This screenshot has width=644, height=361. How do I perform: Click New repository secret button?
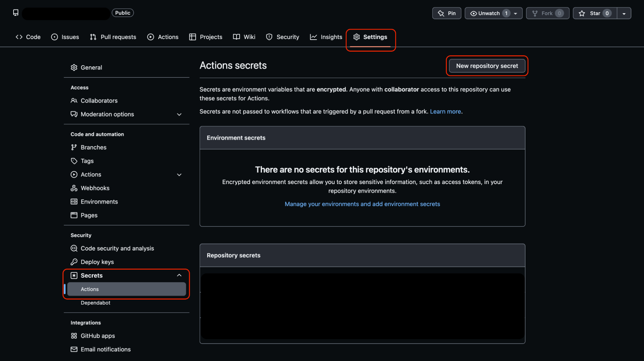[487, 66]
